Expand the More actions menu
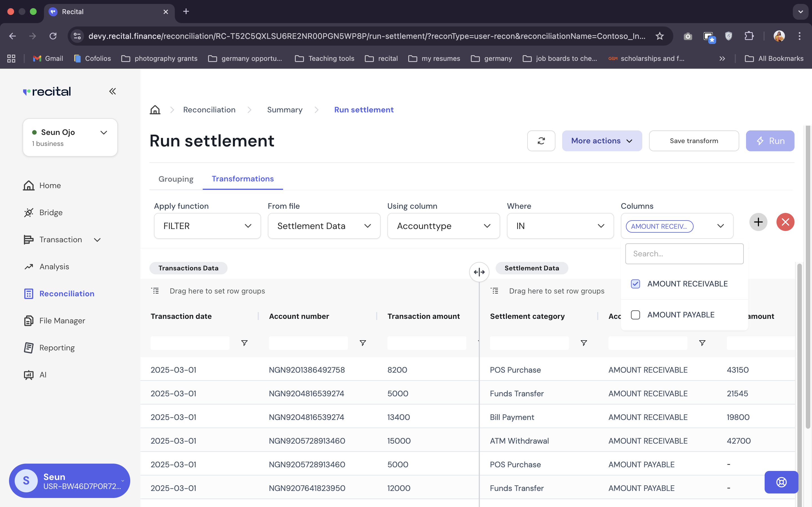Image resolution: width=812 pixels, height=507 pixels. click(602, 141)
